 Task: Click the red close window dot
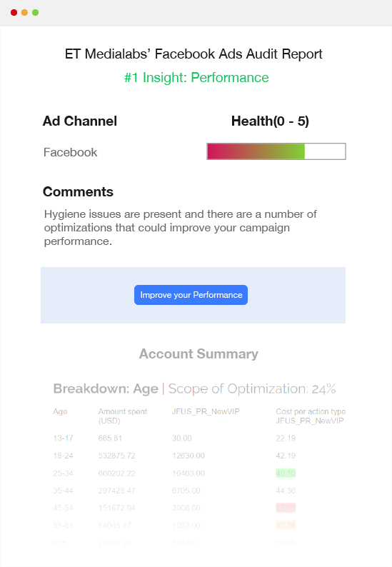[14, 13]
